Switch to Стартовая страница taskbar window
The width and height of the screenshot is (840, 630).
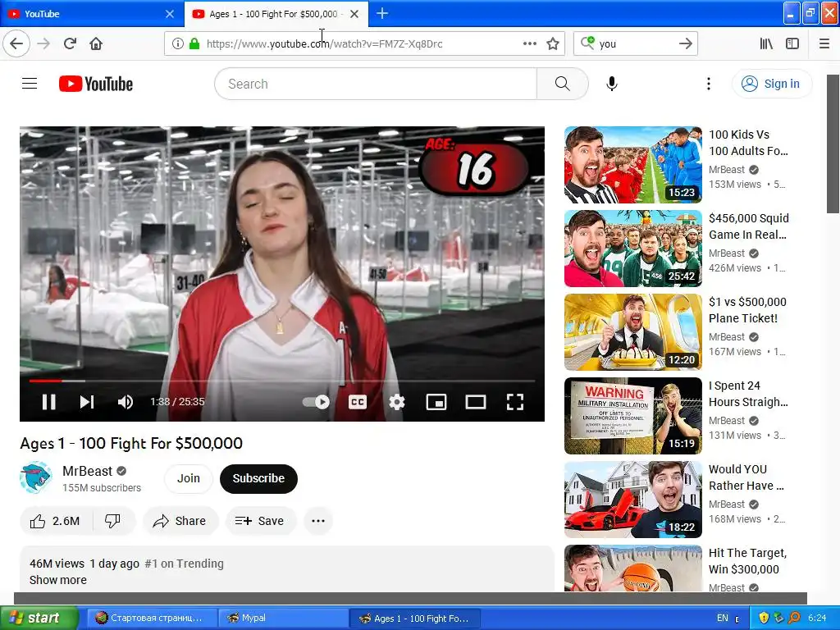[x=152, y=619]
